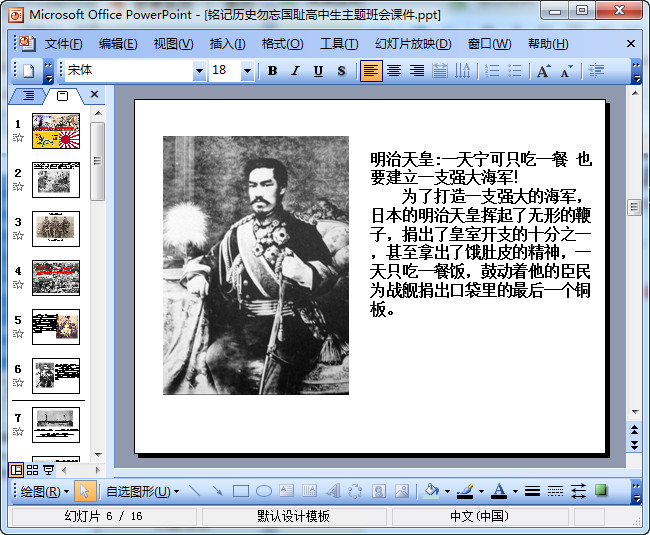Insert picture from file

(x=402, y=491)
